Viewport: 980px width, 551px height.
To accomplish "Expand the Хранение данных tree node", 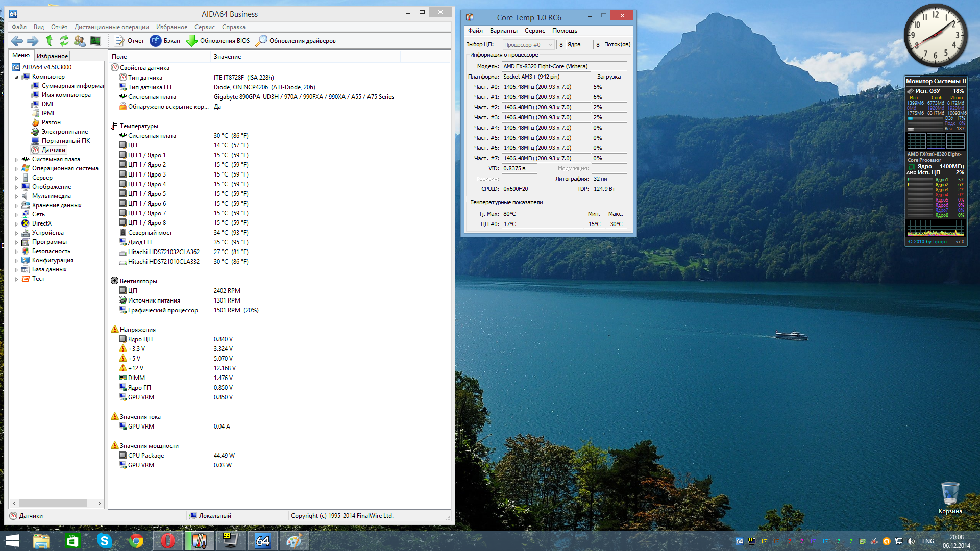I will [x=16, y=206].
